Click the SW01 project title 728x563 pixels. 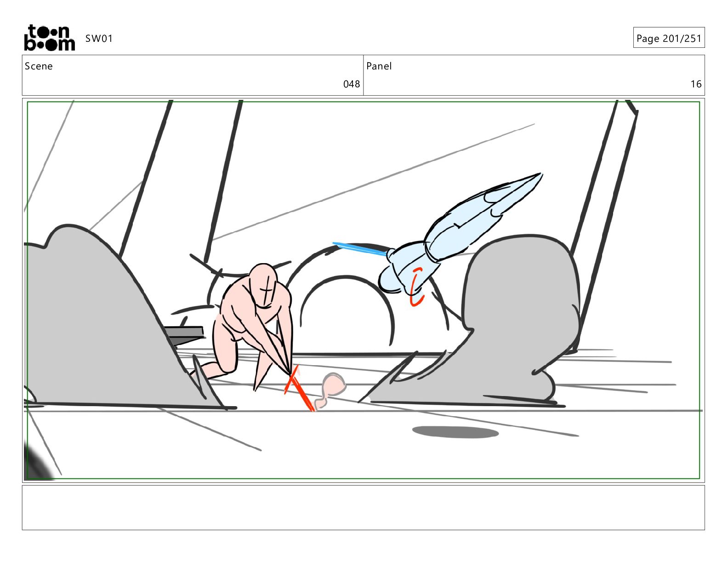(99, 39)
